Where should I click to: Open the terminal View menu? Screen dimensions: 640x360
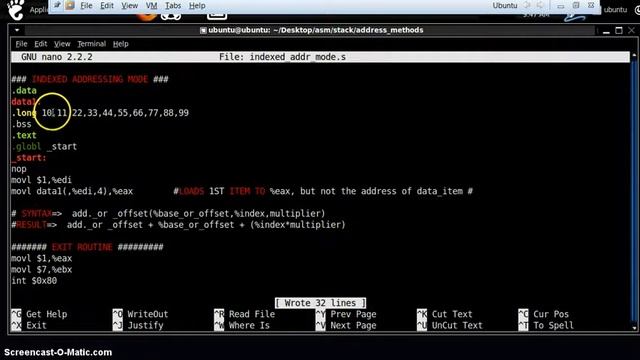62,44
